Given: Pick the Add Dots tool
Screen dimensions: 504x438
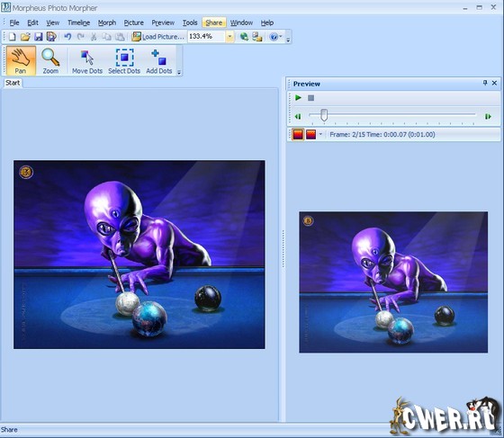Looking at the screenshot, I should pyautogui.click(x=159, y=60).
